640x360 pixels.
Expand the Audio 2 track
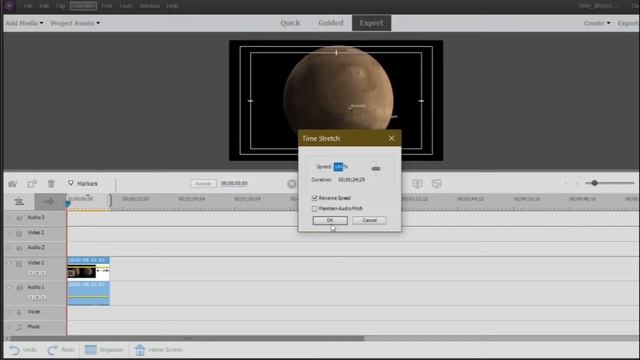(x=9, y=248)
